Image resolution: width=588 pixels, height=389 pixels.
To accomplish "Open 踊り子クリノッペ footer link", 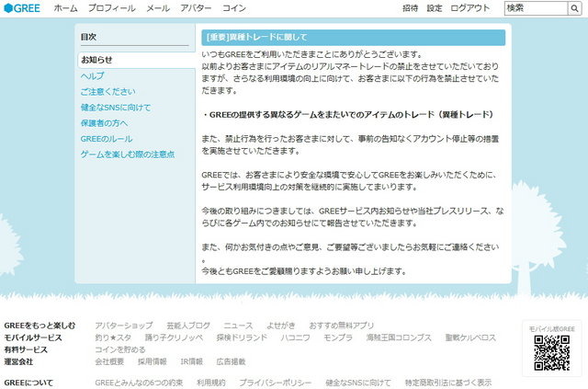I will click(174, 338).
